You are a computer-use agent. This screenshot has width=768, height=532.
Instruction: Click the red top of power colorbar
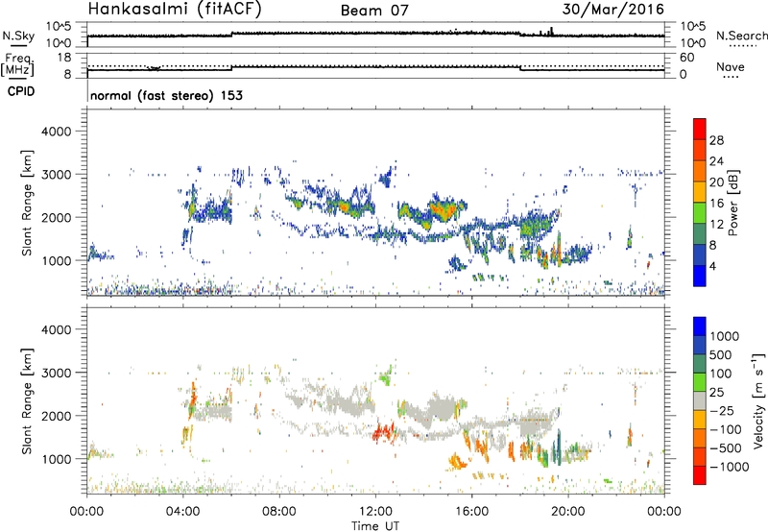700,129
